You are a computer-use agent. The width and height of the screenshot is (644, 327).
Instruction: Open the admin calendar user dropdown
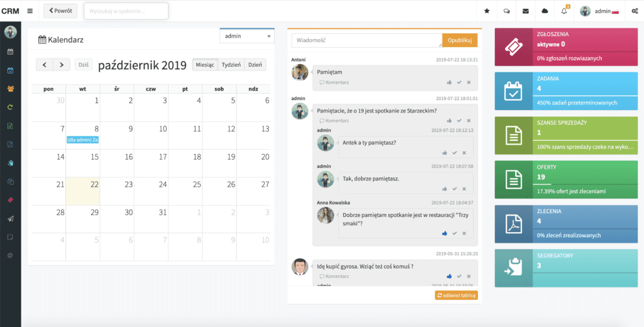click(247, 36)
